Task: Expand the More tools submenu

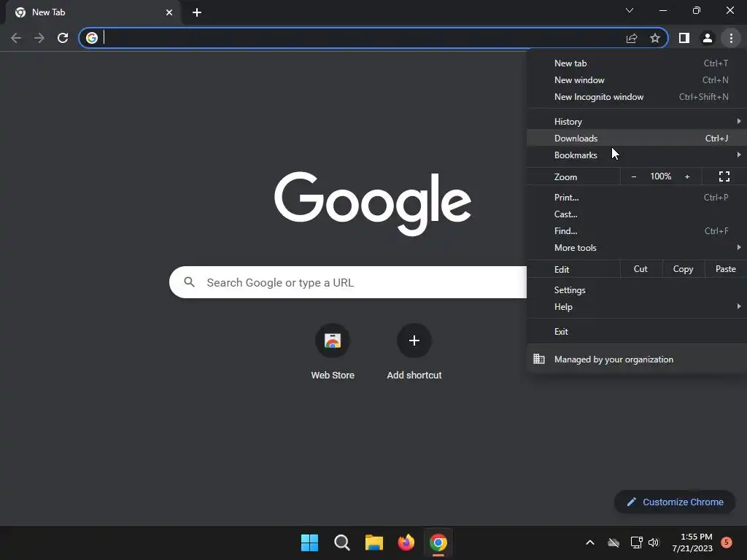Action: (x=636, y=248)
